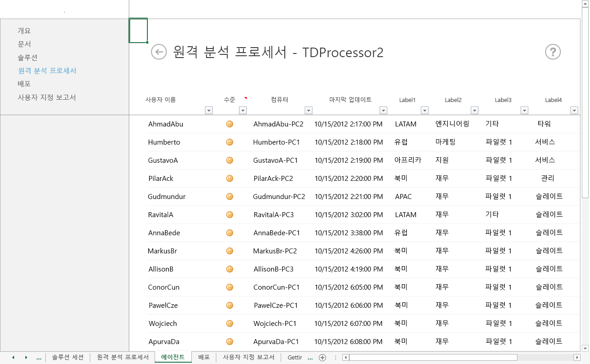Open the Label4 filter dropdown
This screenshot has width=590, height=364.
point(574,110)
